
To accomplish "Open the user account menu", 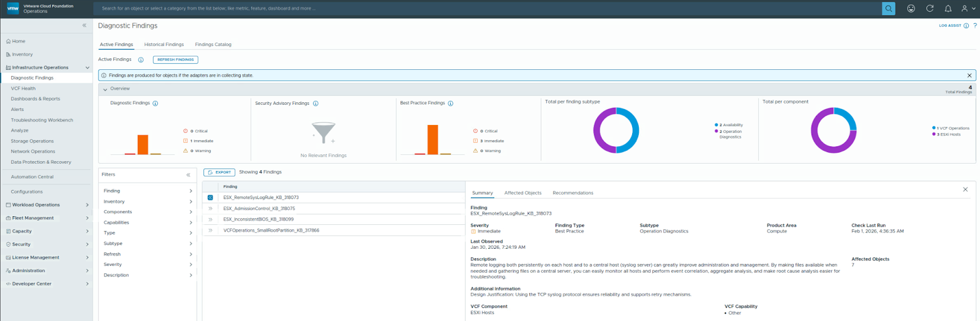I will point(968,9).
